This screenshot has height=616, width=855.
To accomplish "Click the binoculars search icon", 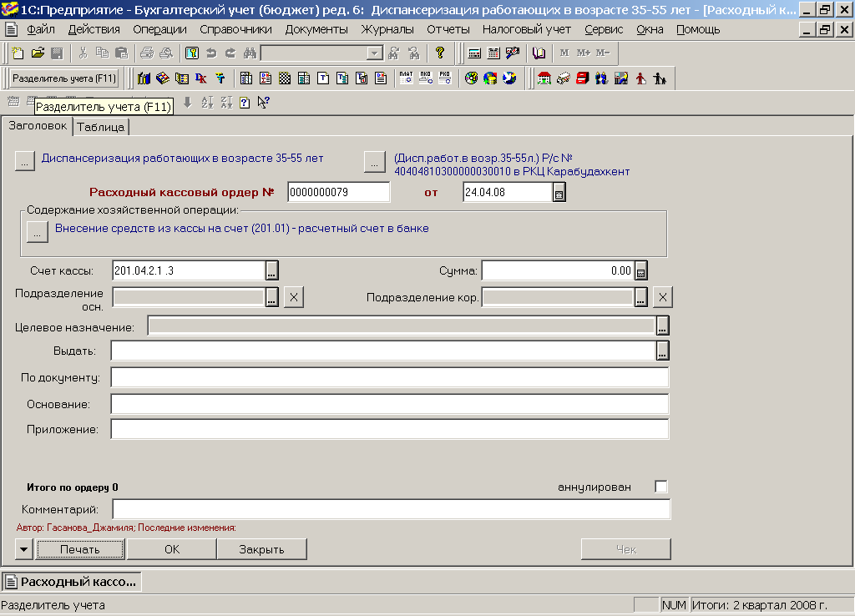I will [x=249, y=53].
